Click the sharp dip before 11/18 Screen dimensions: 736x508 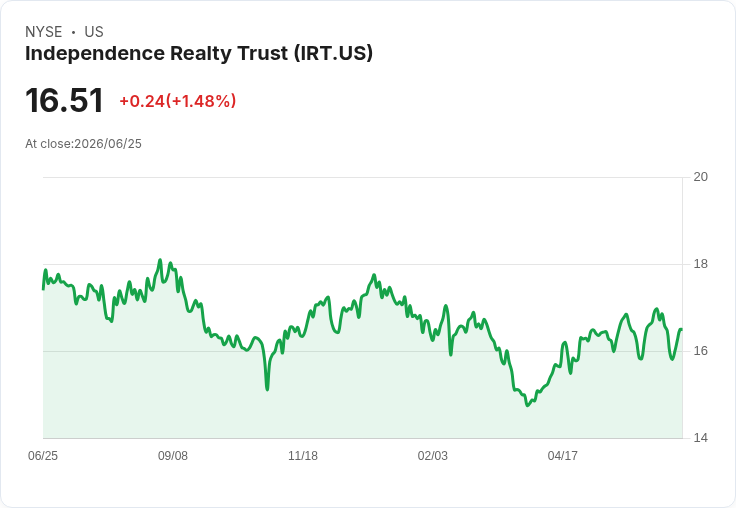[267, 390]
